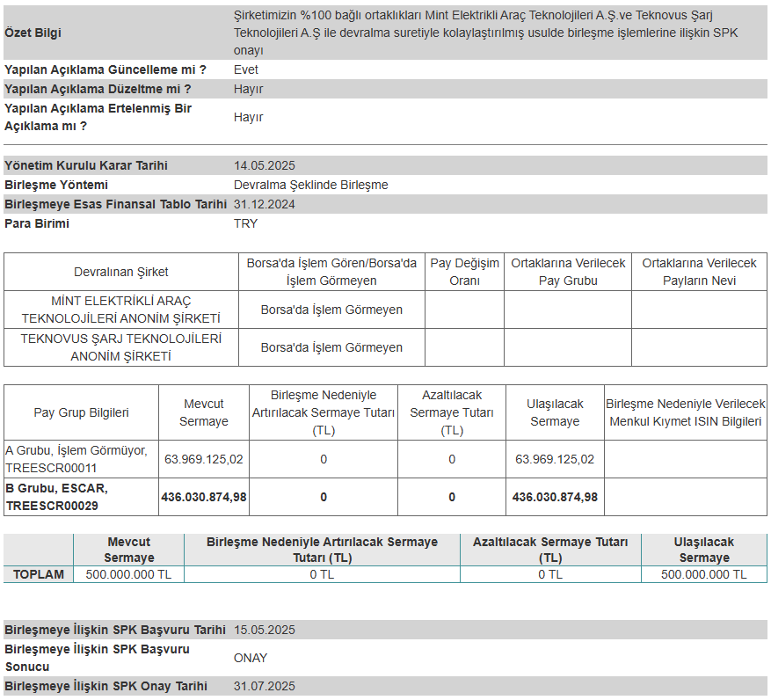Click 'Mevcut Sermaye' header in share group table
771x700 pixels.
(x=204, y=412)
